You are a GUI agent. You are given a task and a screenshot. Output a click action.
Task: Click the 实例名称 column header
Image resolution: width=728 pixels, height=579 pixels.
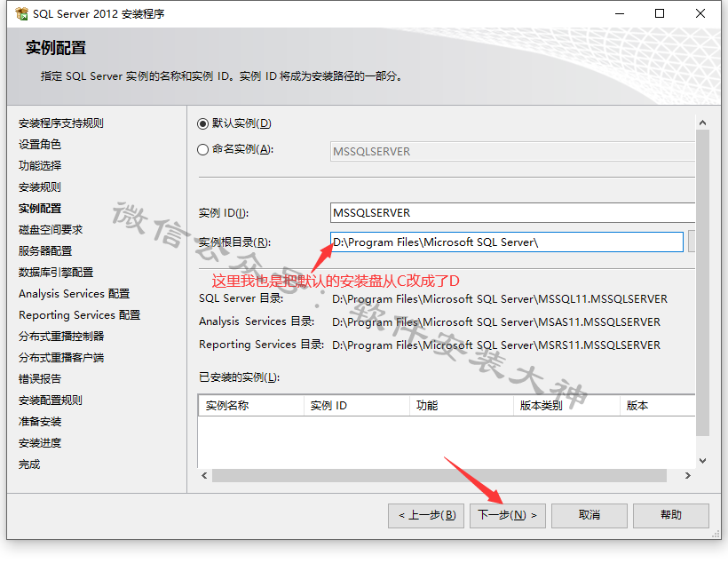(x=251, y=406)
